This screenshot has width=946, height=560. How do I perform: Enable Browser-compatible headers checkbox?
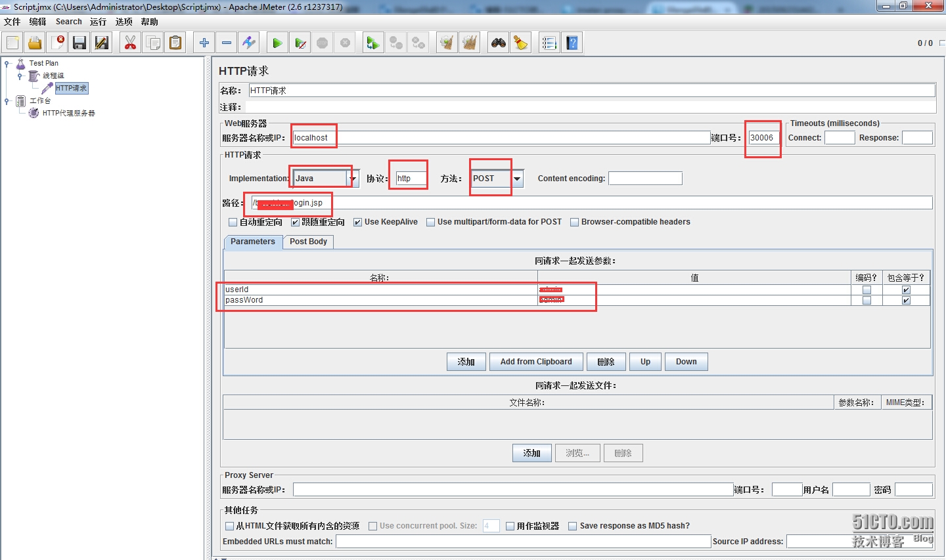click(x=575, y=223)
